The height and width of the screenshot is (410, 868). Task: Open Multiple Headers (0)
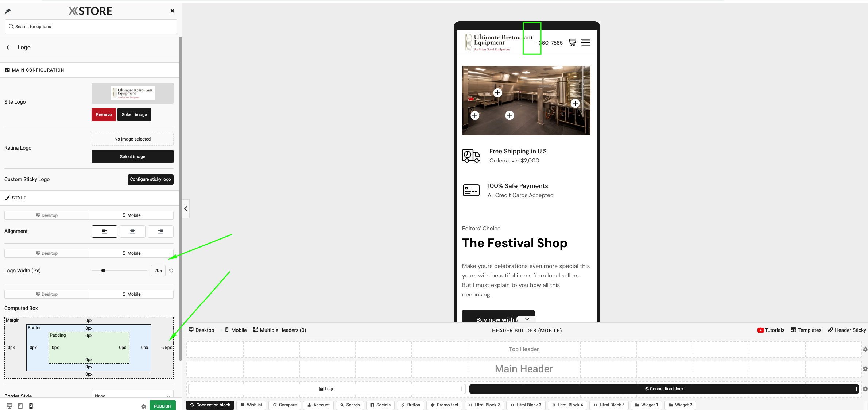click(280, 330)
